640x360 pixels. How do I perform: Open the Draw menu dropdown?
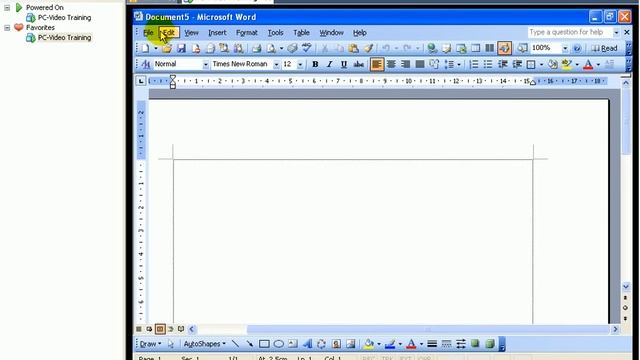pyautogui.click(x=150, y=344)
